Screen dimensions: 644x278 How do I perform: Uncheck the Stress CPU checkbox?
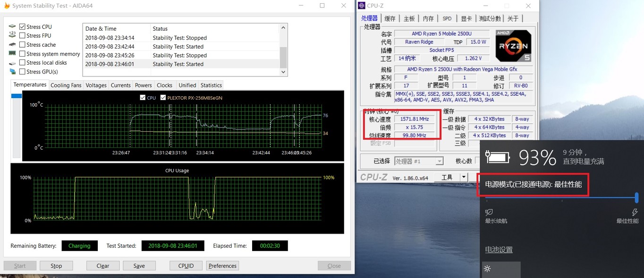(22, 27)
